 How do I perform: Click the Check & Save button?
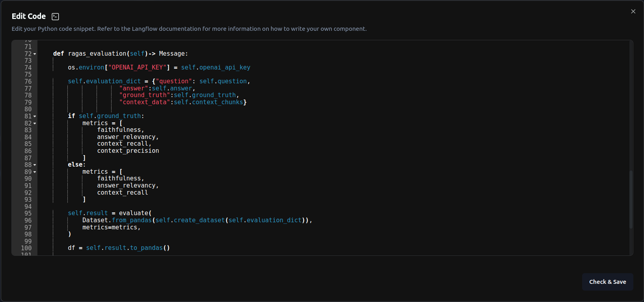tap(607, 282)
